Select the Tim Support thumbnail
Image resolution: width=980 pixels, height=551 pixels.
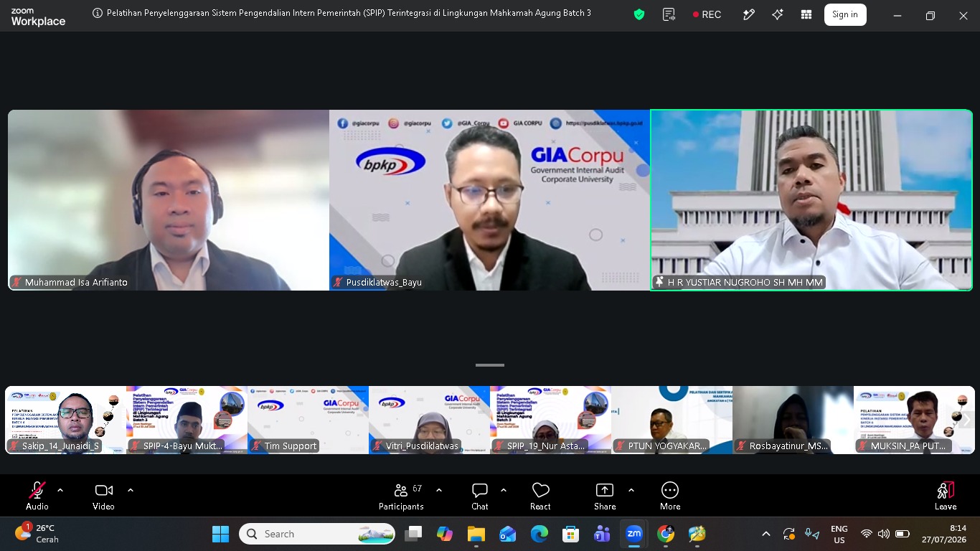pyautogui.click(x=308, y=420)
